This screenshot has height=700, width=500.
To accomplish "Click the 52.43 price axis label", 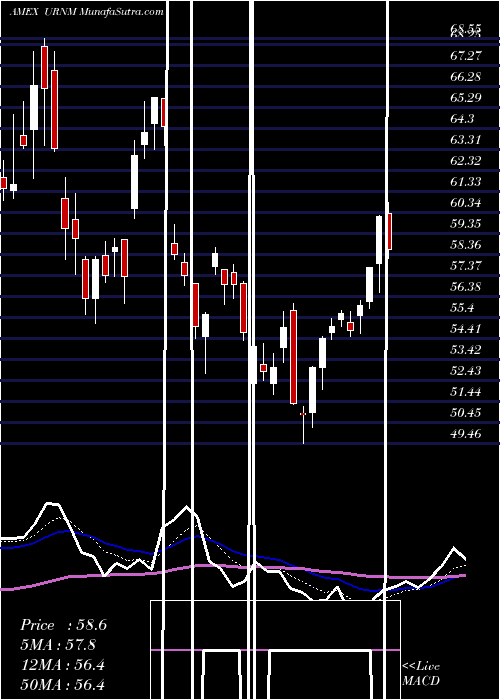I will pos(466,371).
